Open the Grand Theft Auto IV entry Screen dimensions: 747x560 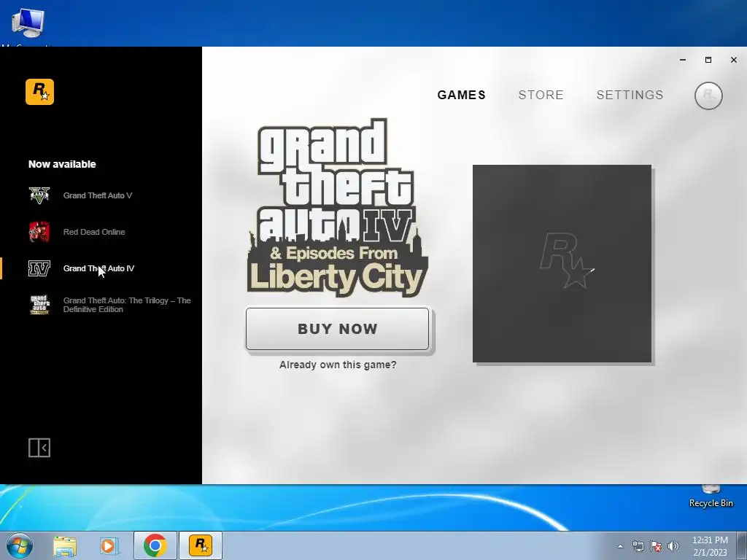98,268
